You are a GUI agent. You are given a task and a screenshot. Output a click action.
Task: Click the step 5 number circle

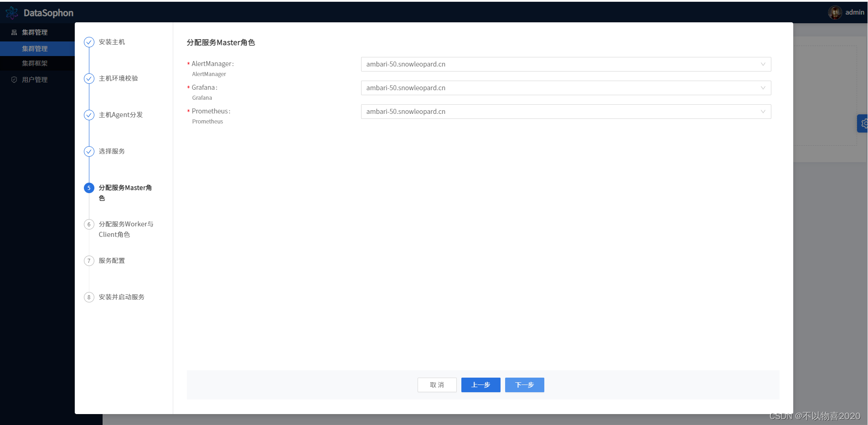[x=89, y=188]
